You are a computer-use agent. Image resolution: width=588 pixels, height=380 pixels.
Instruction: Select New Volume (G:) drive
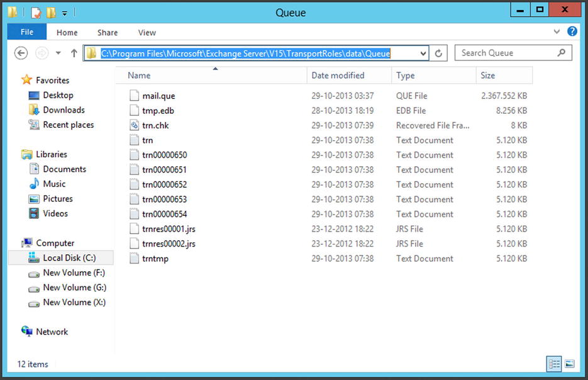pyautogui.click(x=75, y=287)
